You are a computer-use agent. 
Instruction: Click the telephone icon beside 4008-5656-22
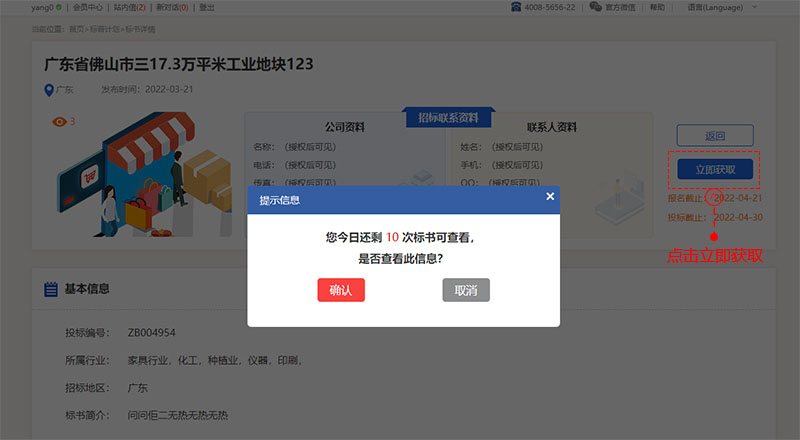coord(516,7)
